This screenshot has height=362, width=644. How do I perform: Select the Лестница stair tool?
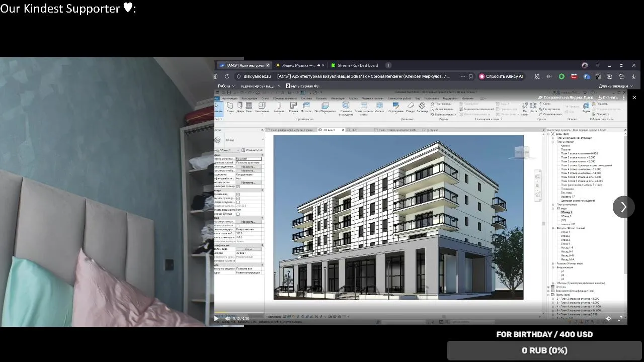pyautogui.click(x=422, y=107)
